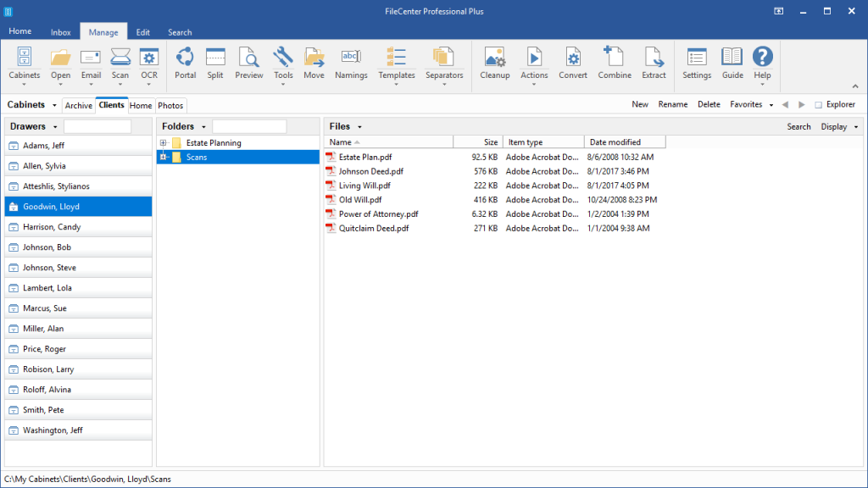Choose the Split document tool

pyautogui.click(x=215, y=64)
